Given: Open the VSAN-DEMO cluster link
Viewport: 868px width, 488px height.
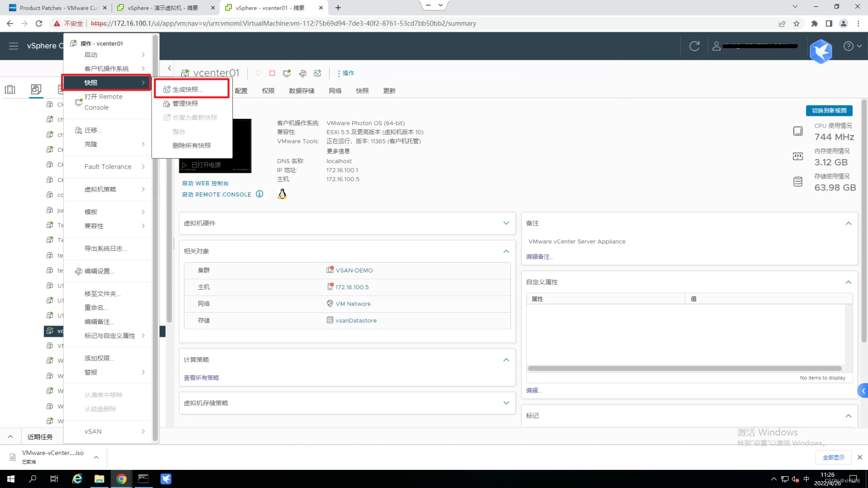Looking at the screenshot, I should point(354,271).
